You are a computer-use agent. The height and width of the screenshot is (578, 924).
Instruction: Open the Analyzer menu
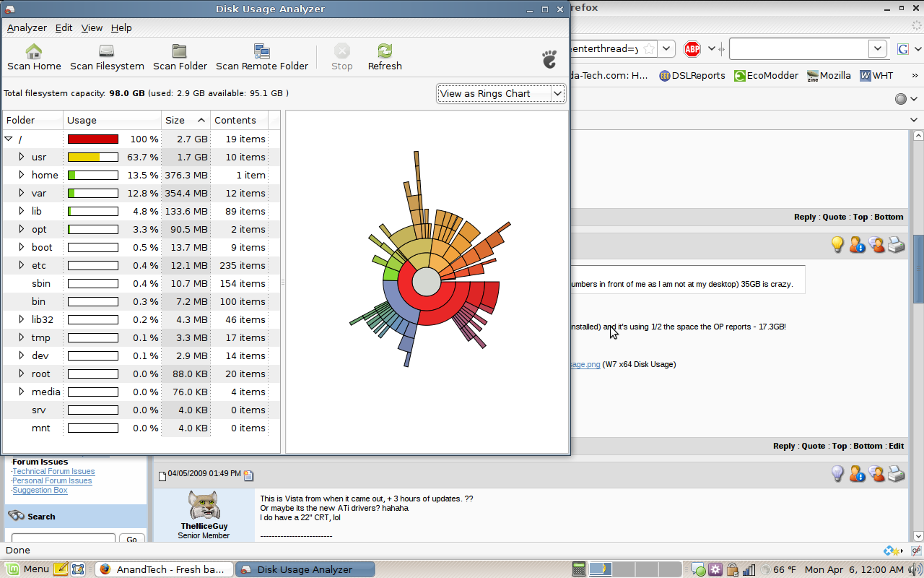click(27, 27)
